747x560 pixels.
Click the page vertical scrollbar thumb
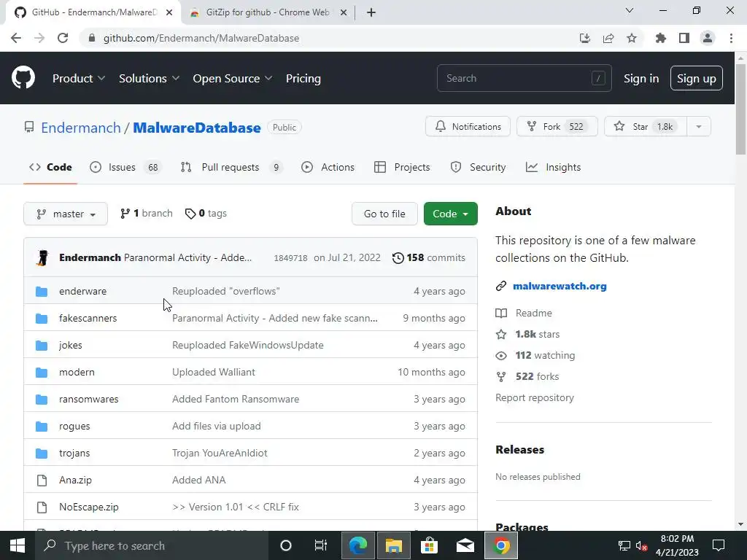coord(740,109)
